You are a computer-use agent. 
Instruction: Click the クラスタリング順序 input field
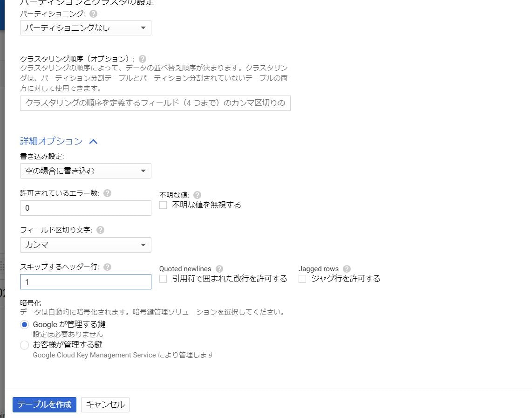tap(155, 103)
